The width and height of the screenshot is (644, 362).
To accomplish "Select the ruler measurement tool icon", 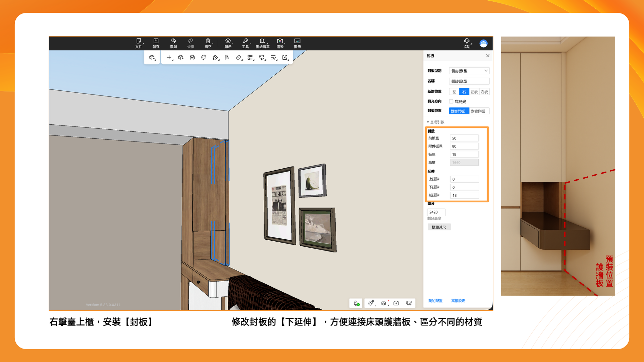I will click(x=238, y=57).
